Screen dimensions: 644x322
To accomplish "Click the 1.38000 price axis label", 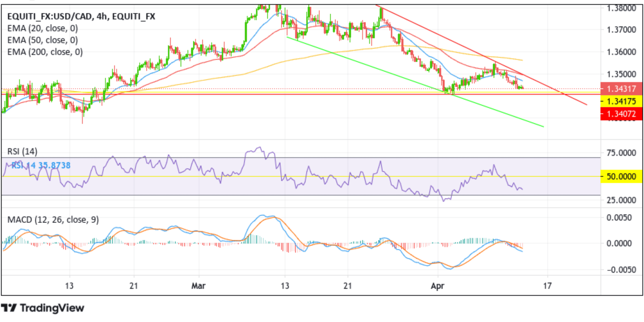I will coord(621,8).
